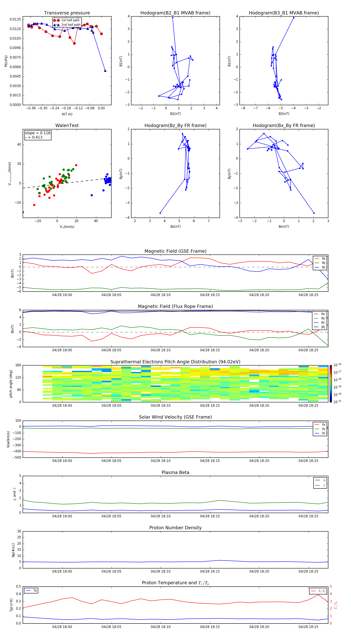Click the "slope = 0.116" annotation
The width and height of the screenshot is (351, 644).
(x=37, y=133)
